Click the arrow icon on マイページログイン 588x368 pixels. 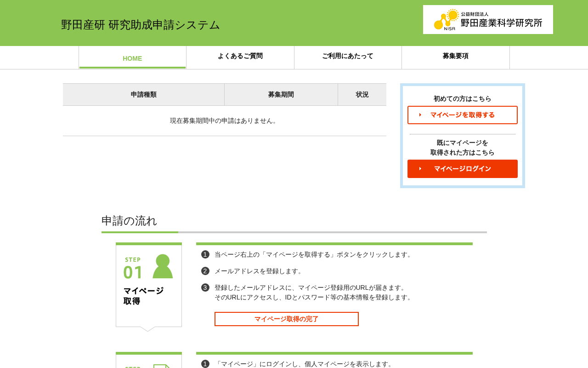coord(420,169)
